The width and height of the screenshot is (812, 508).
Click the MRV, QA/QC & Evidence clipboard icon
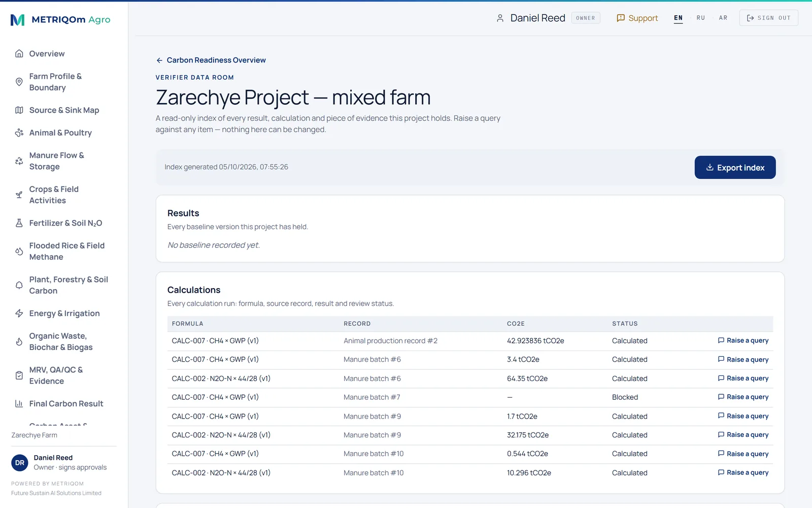coord(19,375)
